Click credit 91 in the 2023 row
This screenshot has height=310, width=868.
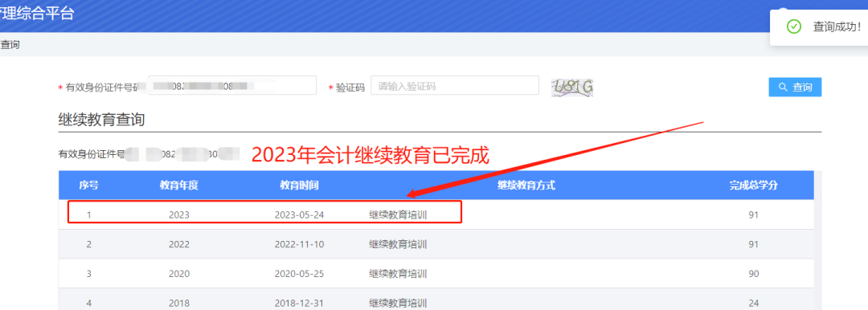pyautogui.click(x=753, y=214)
